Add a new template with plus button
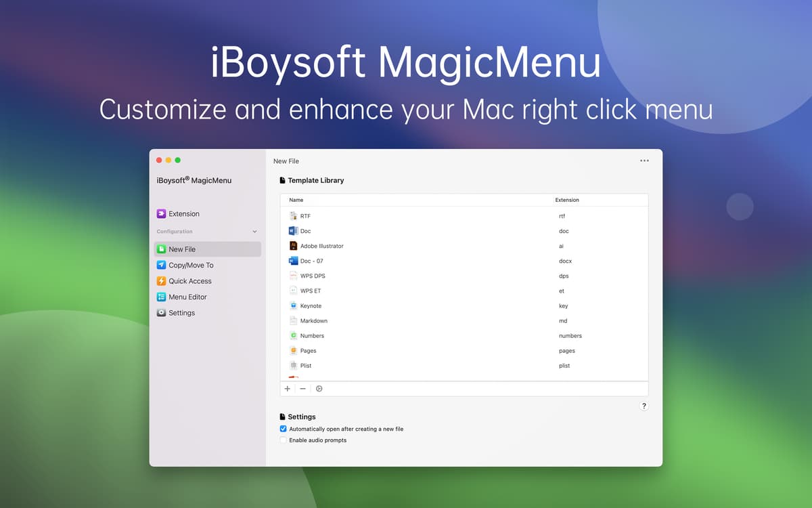 (x=288, y=389)
